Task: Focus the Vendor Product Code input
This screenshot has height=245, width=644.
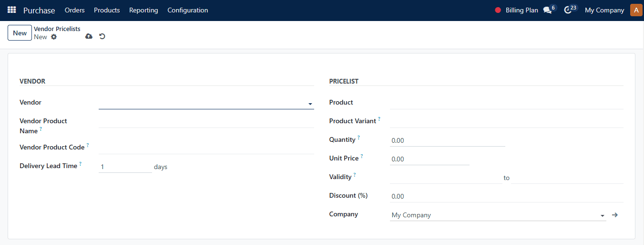Action: 206,148
